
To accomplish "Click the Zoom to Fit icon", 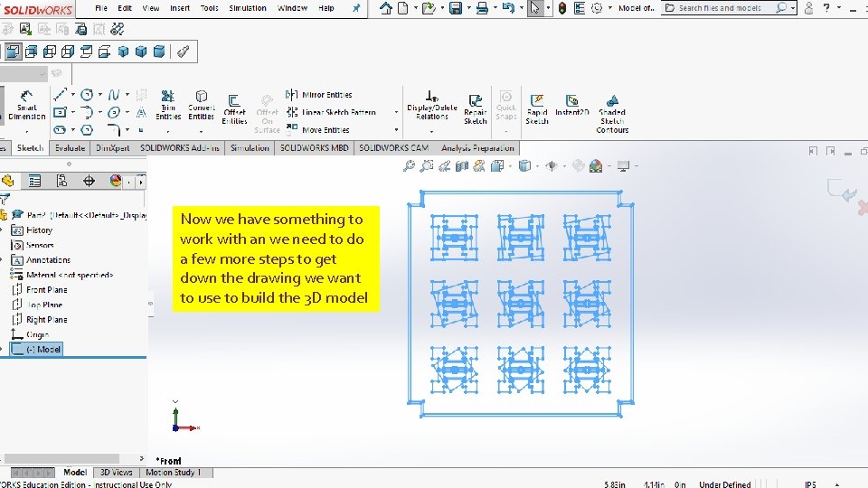I will (x=409, y=166).
